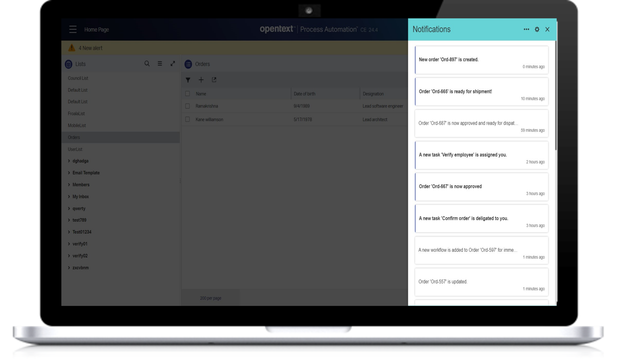Click the plus icon to add a record
The width and height of the screenshot is (618, 364).
point(201,80)
